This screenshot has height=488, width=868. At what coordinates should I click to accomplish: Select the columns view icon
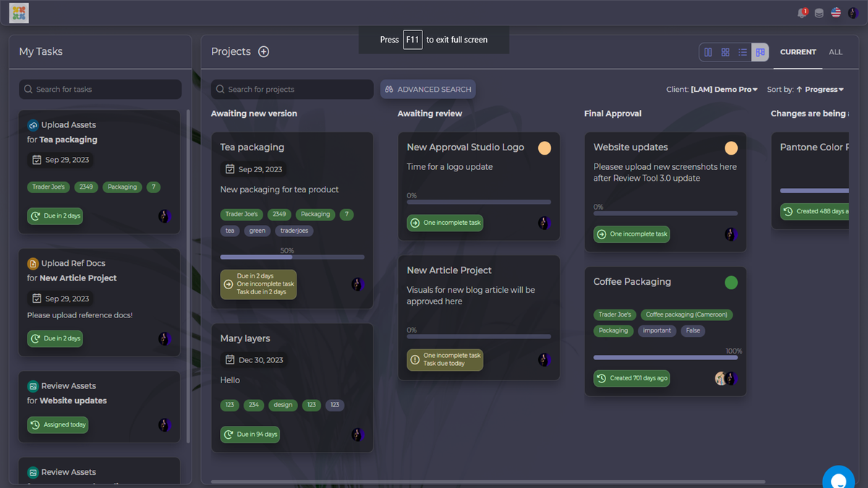point(707,52)
